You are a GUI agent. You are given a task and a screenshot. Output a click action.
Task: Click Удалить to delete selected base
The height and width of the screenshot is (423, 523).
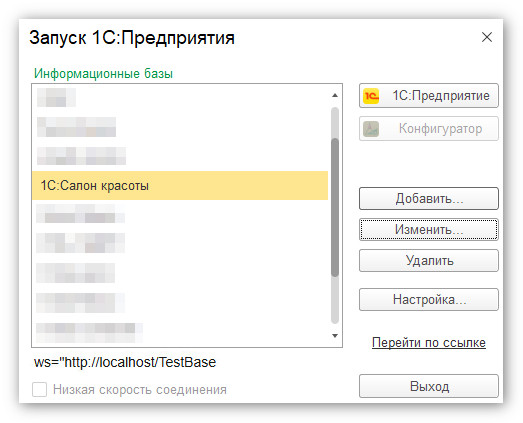click(429, 260)
